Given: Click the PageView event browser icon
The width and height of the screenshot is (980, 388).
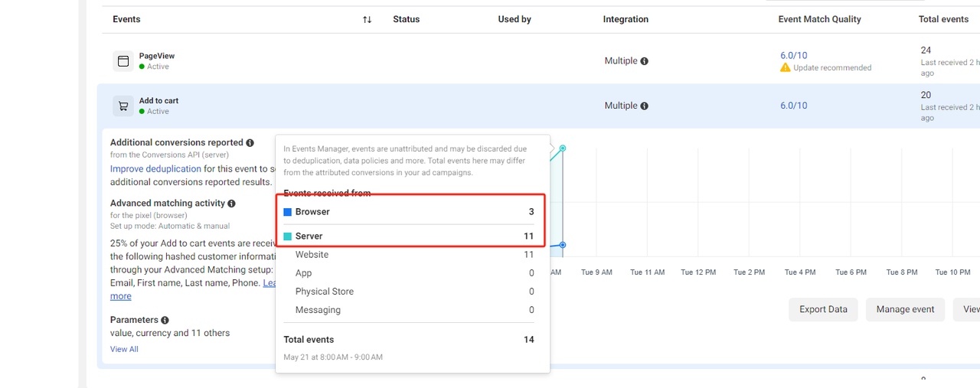Looking at the screenshot, I should point(123,61).
